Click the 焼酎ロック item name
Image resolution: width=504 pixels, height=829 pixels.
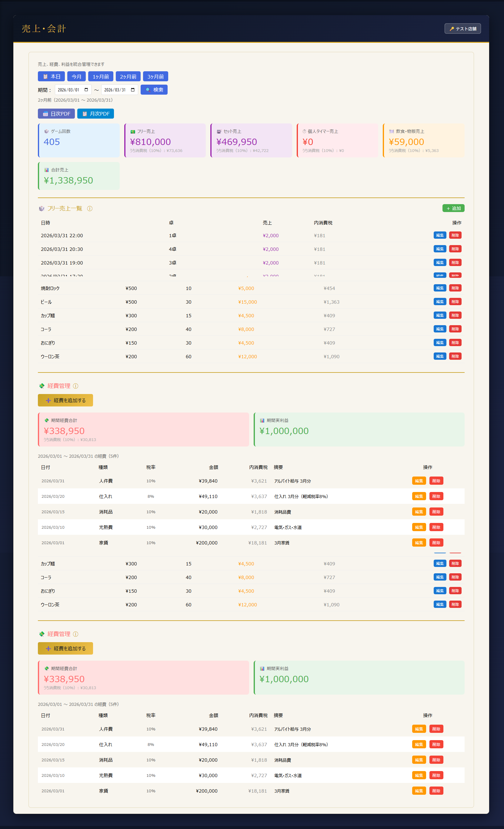(x=50, y=288)
